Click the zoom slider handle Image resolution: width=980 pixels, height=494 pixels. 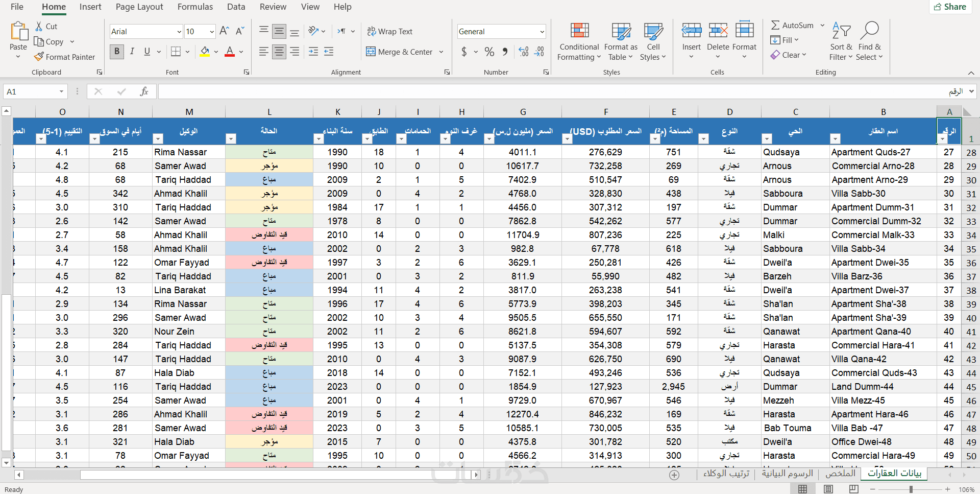pyautogui.click(x=911, y=489)
